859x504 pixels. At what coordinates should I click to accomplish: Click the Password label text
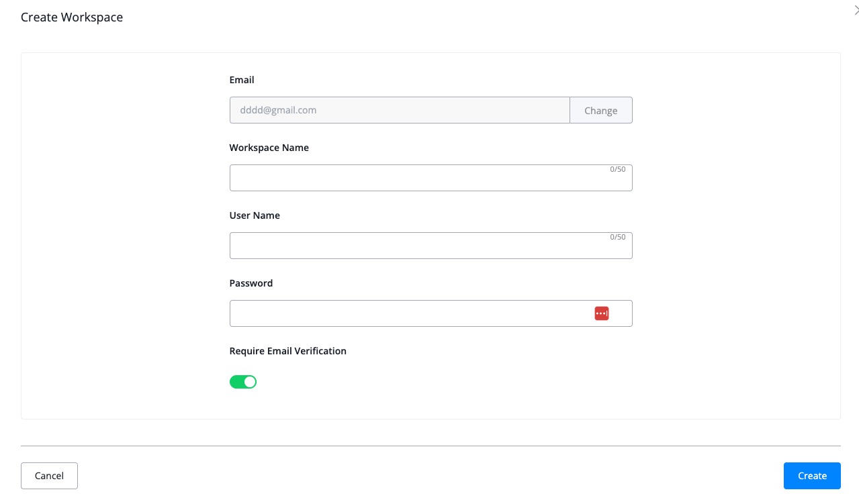pyautogui.click(x=251, y=283)
